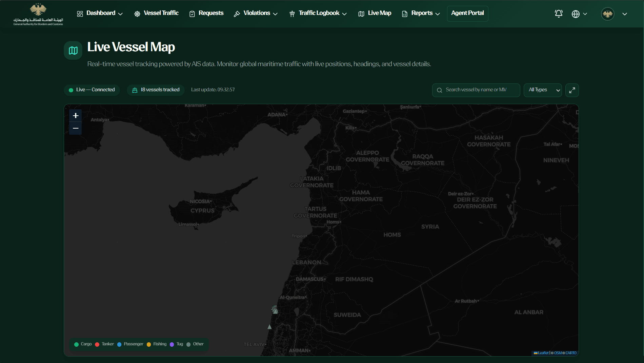
Task: Open notifications bell
Action: tap(559, 14)
